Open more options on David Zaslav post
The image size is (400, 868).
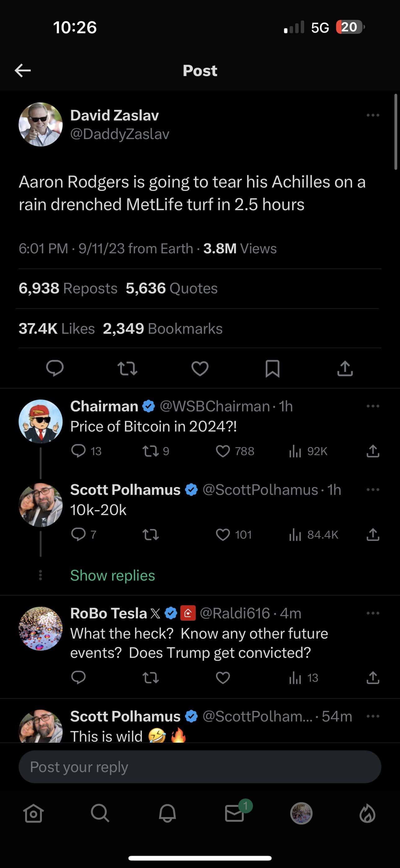coord(373,115)
